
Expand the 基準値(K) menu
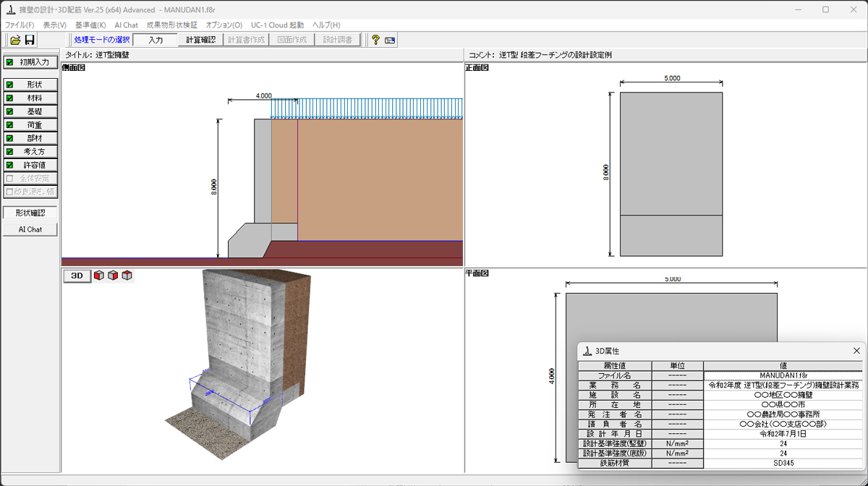90,25
